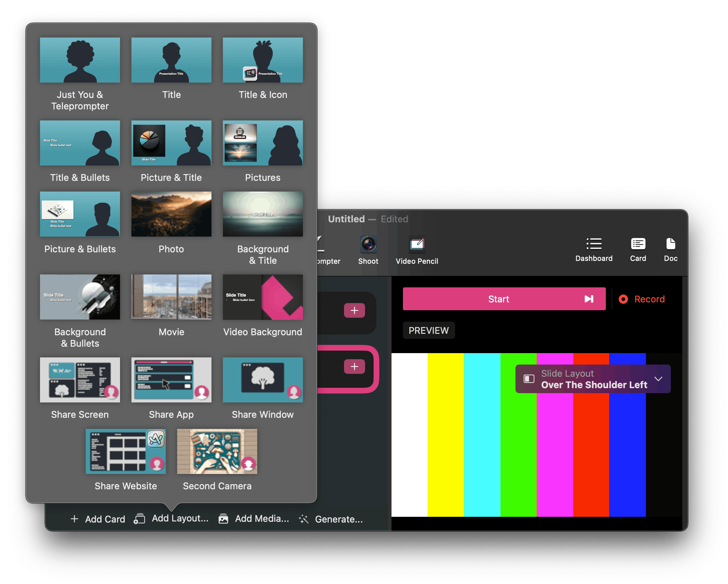Click the Add Card plus icon

[x=74, y=519]
